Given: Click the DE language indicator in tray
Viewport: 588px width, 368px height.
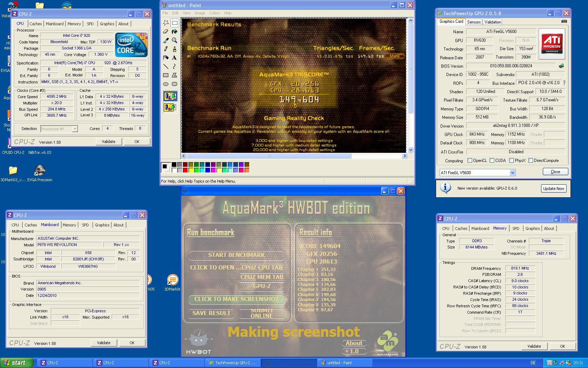Looking at the screenshot, I should (533, 363).
